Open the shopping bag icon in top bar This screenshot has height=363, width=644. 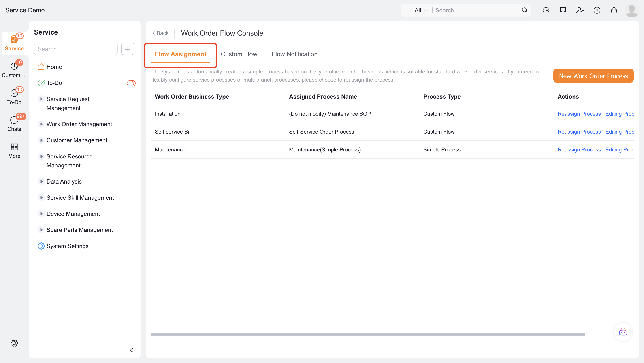(614, 10)
